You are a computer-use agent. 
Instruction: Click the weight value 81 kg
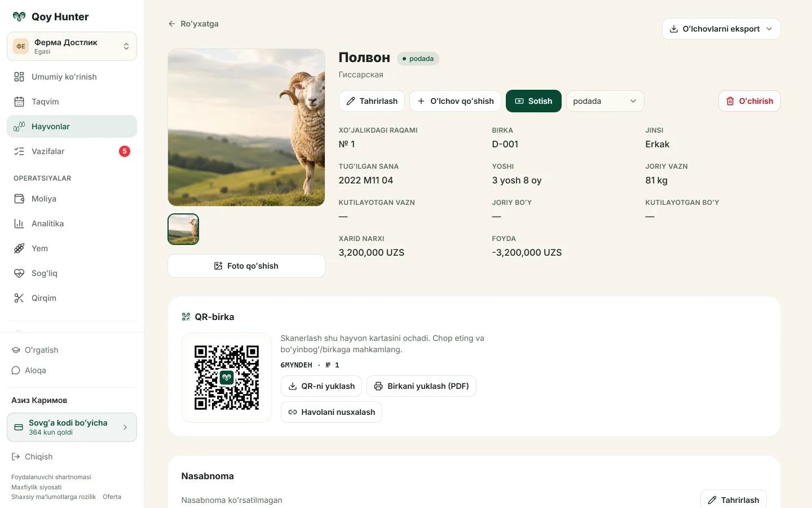656,180
